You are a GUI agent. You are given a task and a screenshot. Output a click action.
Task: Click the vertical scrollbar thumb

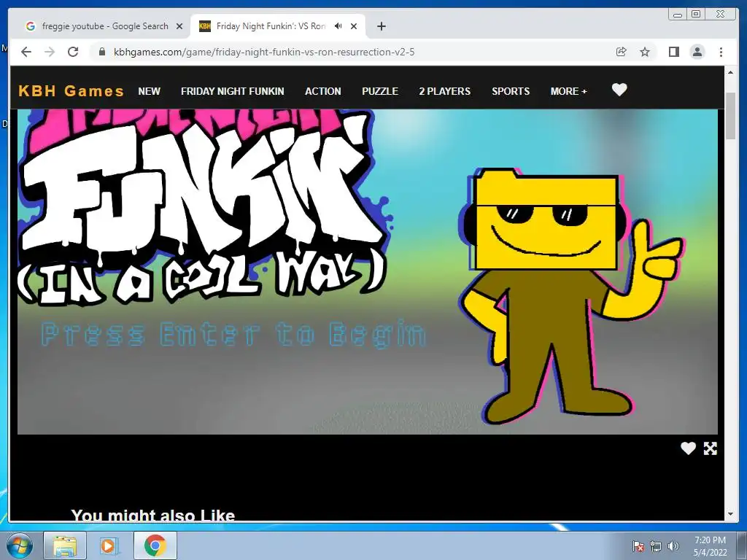[x=731, y=116]
